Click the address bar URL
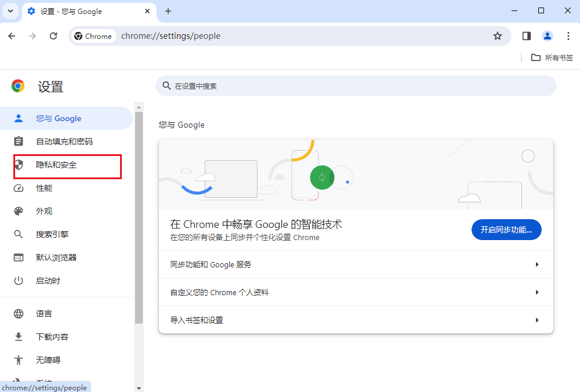 pos(171,36)
